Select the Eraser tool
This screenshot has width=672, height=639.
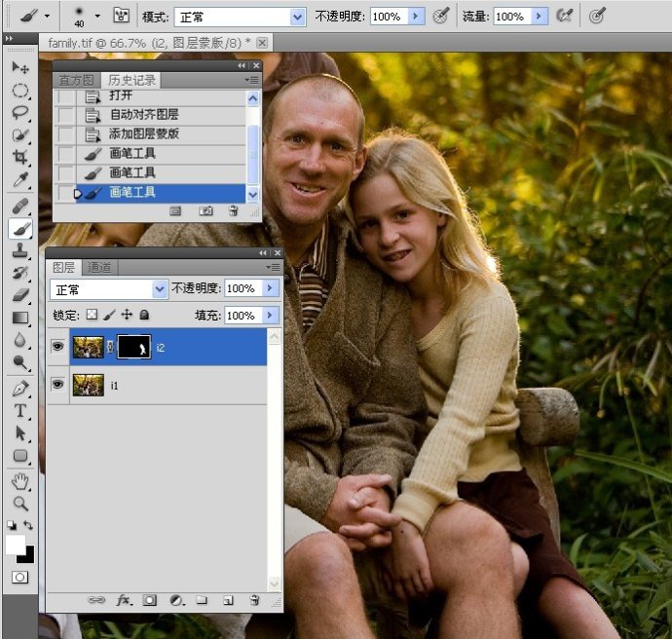point(20,295)
